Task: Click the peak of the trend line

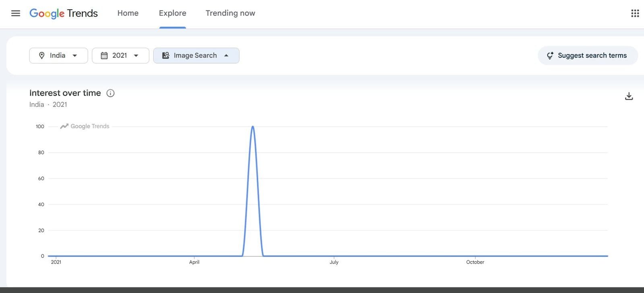Action: tap(253, 127)
